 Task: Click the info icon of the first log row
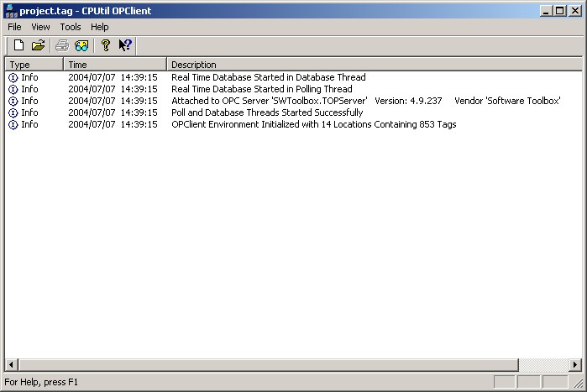click(13, 77)
